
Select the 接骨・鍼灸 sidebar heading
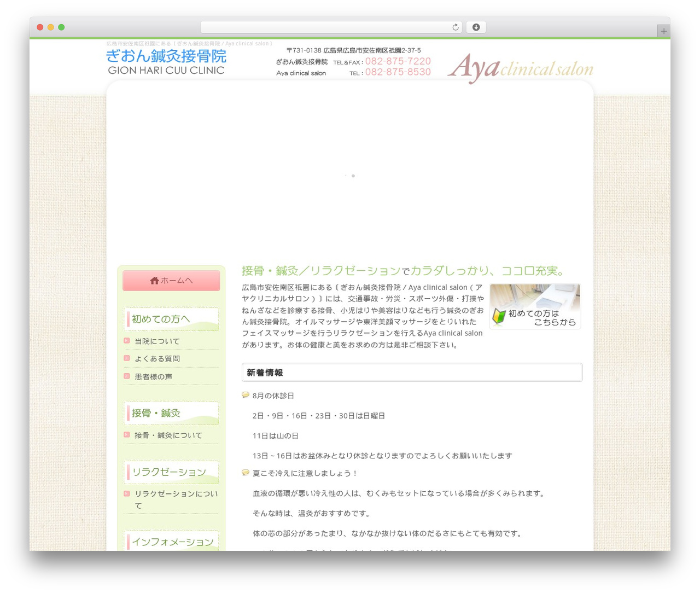pos(171,413)
